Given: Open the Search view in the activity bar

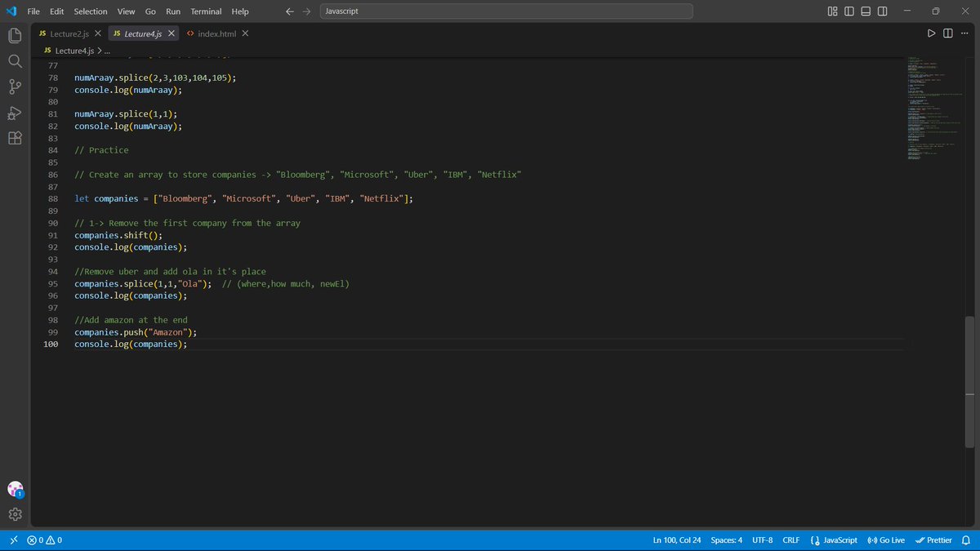Looking at the screenshot, I should [x=15, y=61].
